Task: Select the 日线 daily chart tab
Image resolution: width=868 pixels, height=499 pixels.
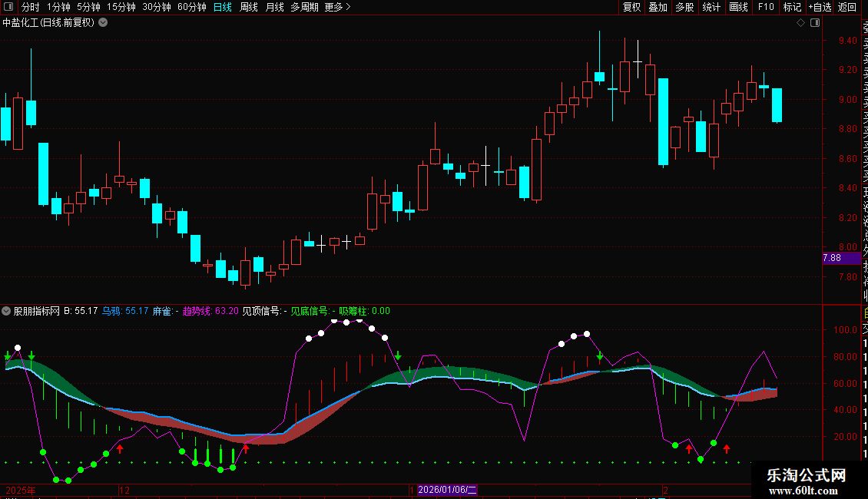Action: pyautogui.click(x=223, y=7)
